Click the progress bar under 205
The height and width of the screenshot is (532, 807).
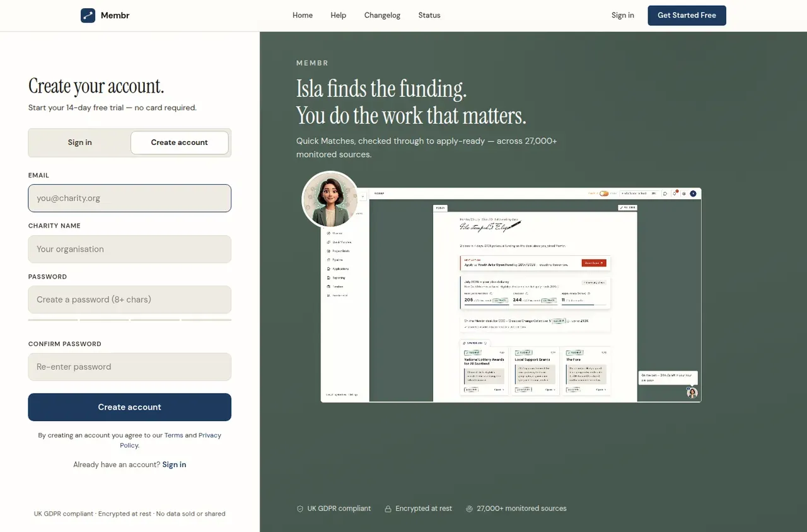pos(486,305)
